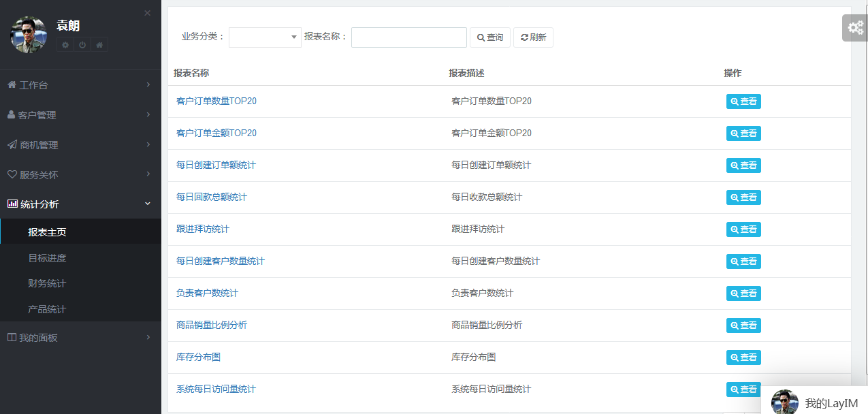Click the home icon under the username
This screenshot has width=868, height=414.
(x=99, y=45)
